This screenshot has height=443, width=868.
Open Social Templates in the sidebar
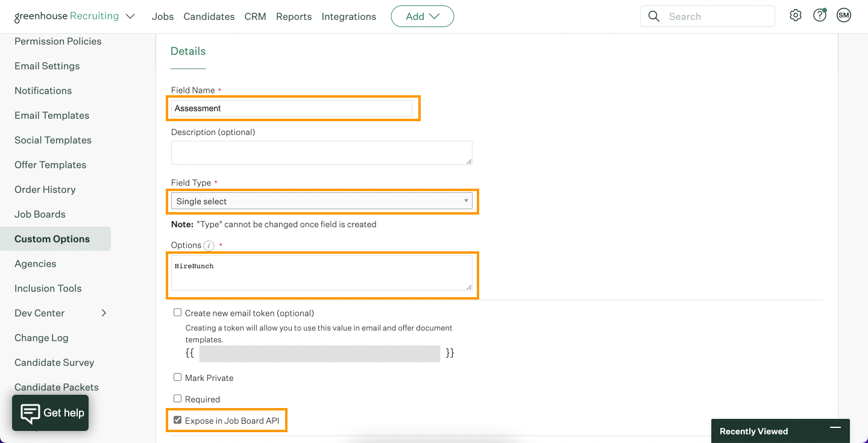53,140
